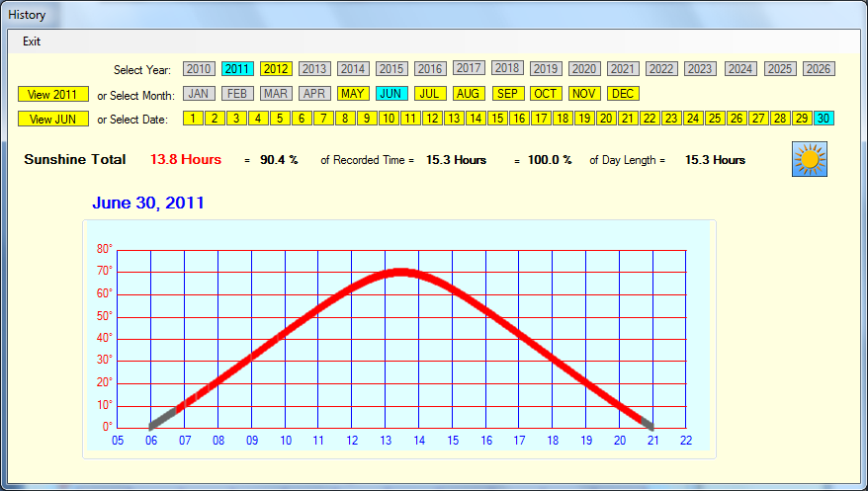
Task: Click the sun icon beside the sunshine totals
Action: [x=810, y=159]
